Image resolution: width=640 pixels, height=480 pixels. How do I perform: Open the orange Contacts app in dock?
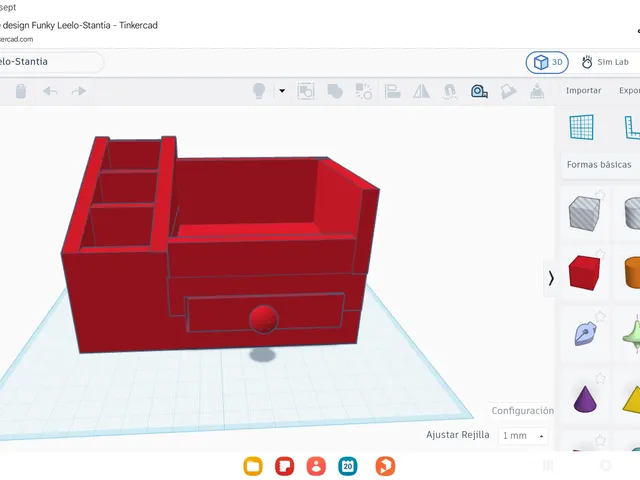316,466
